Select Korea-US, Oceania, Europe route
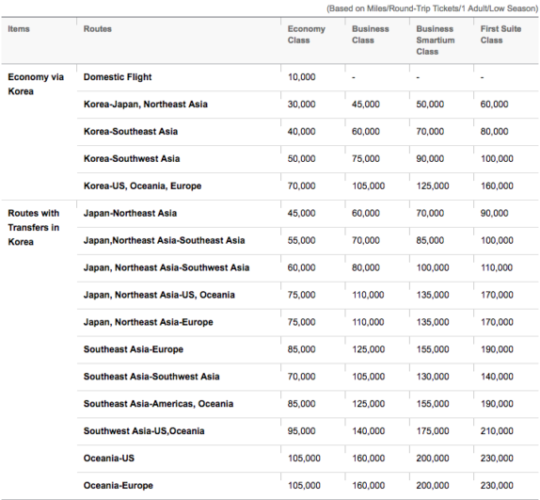Viewport: 540px width, 500px height. (142, 186)
